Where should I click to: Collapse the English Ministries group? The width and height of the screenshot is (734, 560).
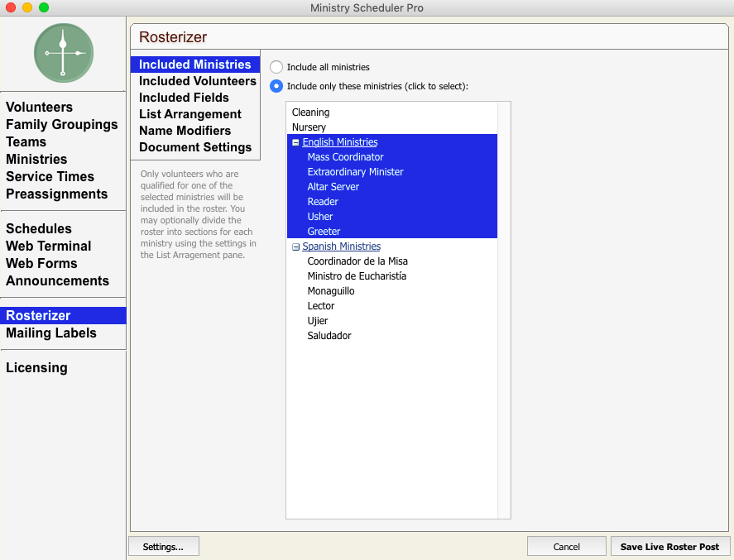pyautogui.click(x=295, y=142)
